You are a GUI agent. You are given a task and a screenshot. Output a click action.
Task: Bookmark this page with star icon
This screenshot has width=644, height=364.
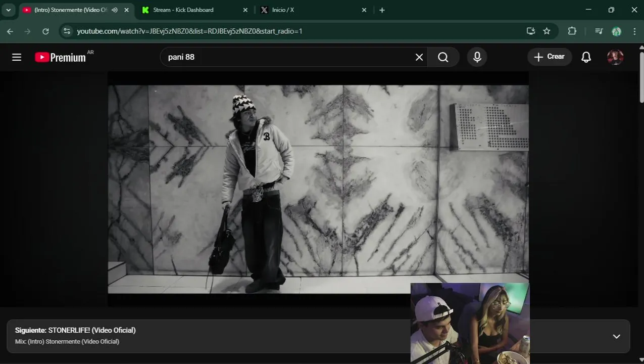(547, 31)
